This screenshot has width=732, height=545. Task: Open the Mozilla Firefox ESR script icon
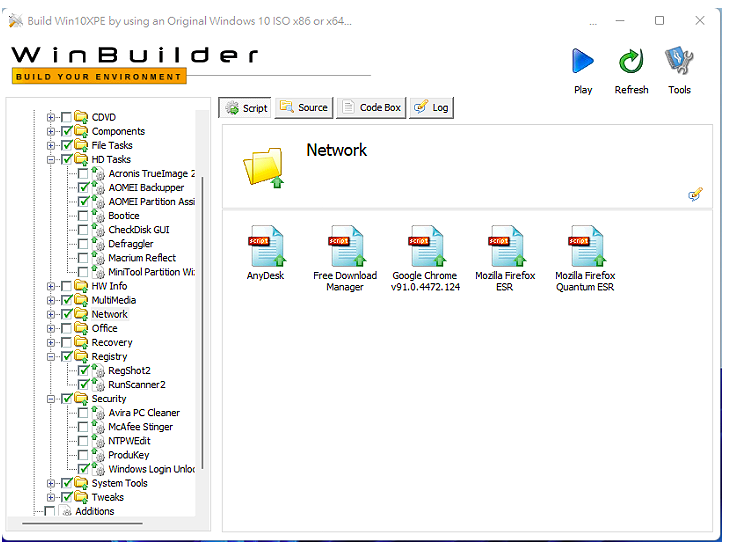506,246
